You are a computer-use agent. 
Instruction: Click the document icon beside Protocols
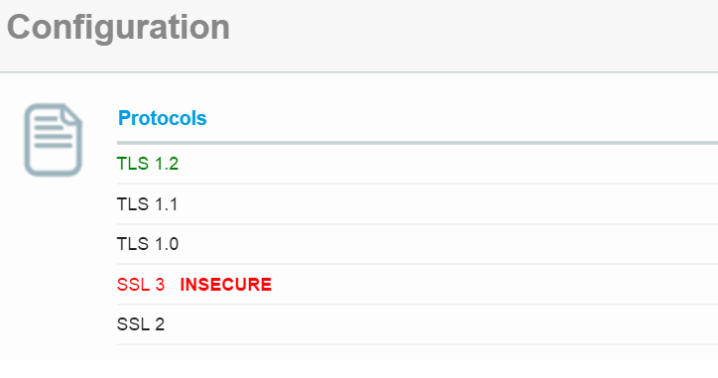click(53, 140)
